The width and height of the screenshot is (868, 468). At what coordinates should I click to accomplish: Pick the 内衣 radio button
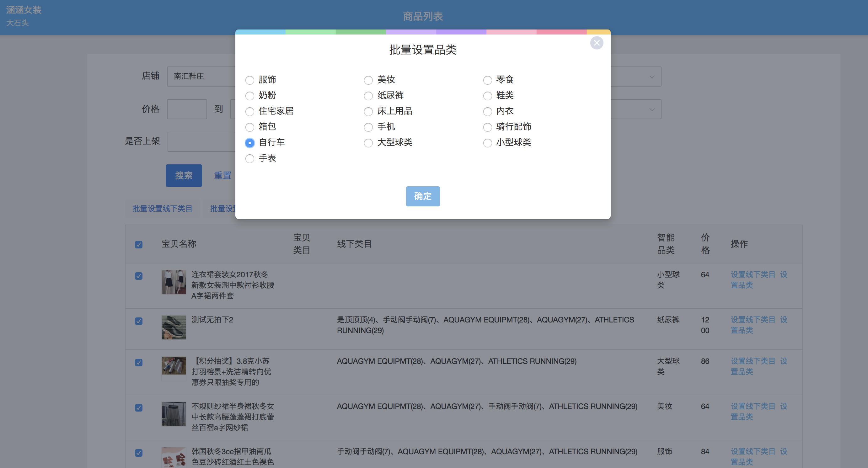coord(487,111)
